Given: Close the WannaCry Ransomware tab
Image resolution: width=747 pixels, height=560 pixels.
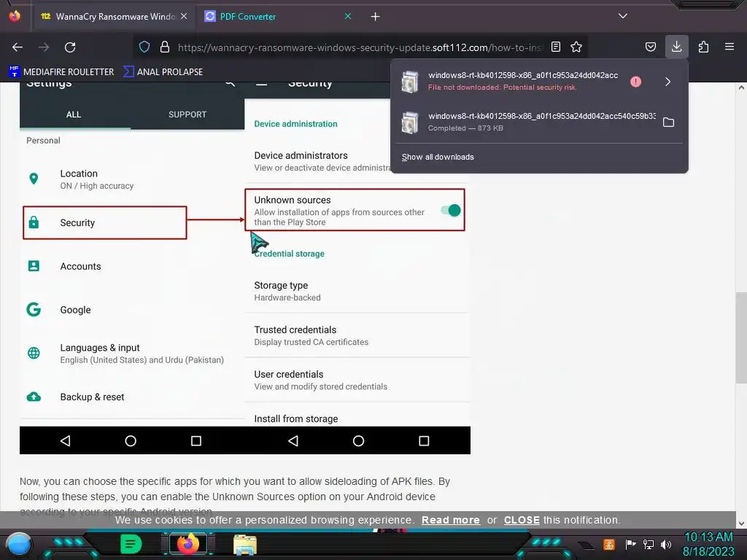Looking at the screenshot, I should (x=184, y=16).
